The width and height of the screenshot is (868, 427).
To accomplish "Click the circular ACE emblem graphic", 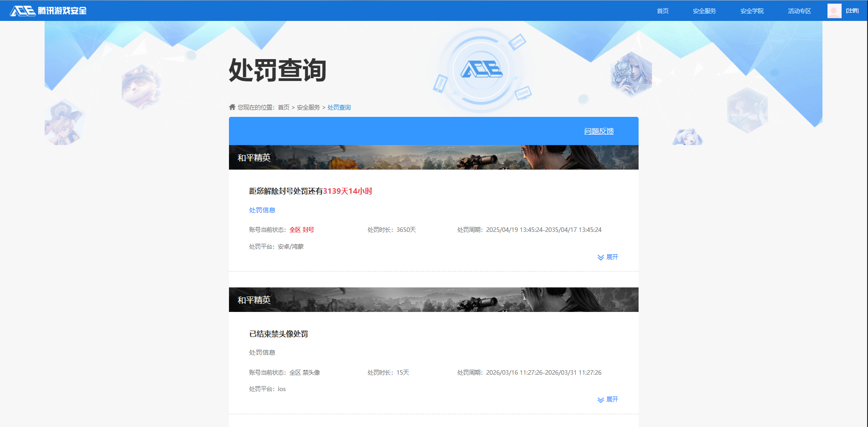I will point(482,70).
